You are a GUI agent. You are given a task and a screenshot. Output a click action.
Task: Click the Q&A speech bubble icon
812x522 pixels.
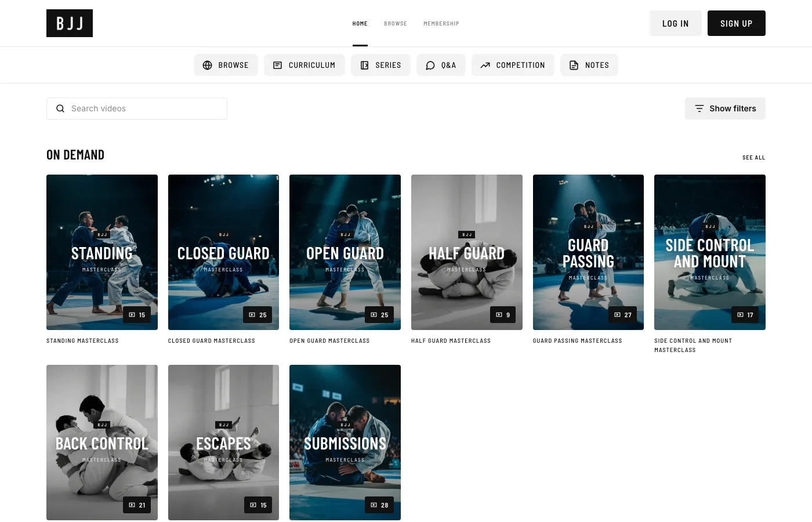(x=430, y=65)
